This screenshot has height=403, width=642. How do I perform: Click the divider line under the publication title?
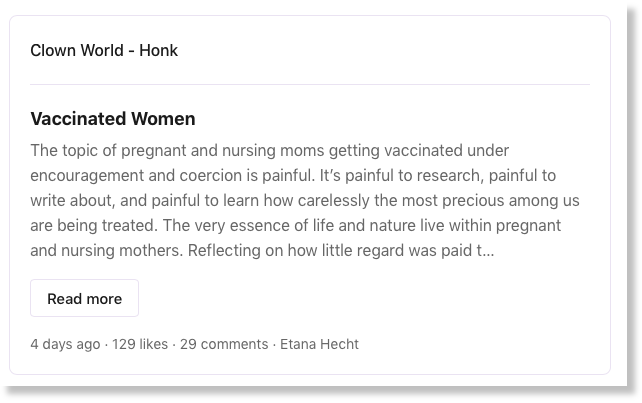coord(310,84)
